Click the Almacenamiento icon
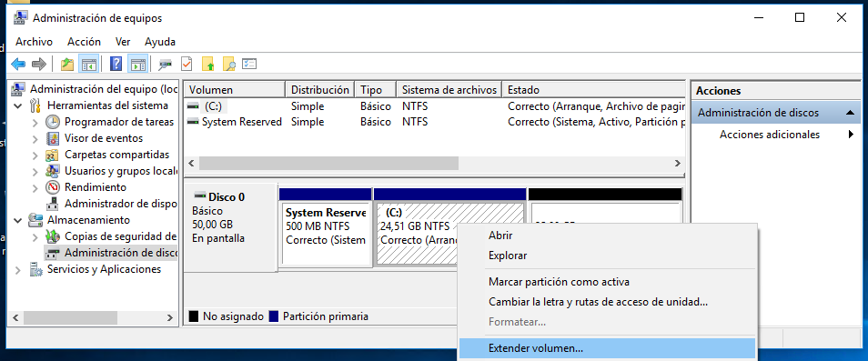Screen dimensions: 868x361 35,220
